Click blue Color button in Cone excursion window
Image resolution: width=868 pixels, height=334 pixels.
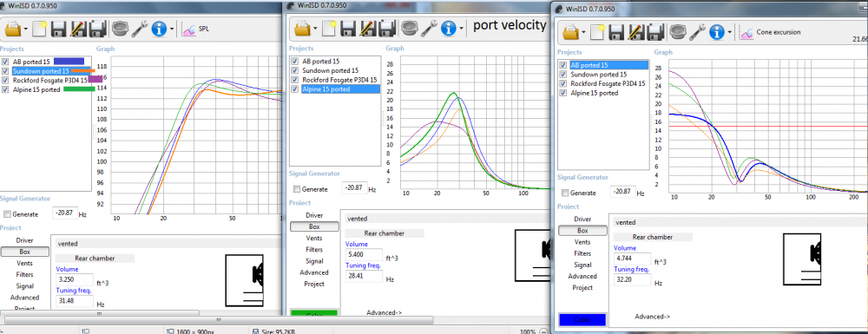click(x=582, y=320)
